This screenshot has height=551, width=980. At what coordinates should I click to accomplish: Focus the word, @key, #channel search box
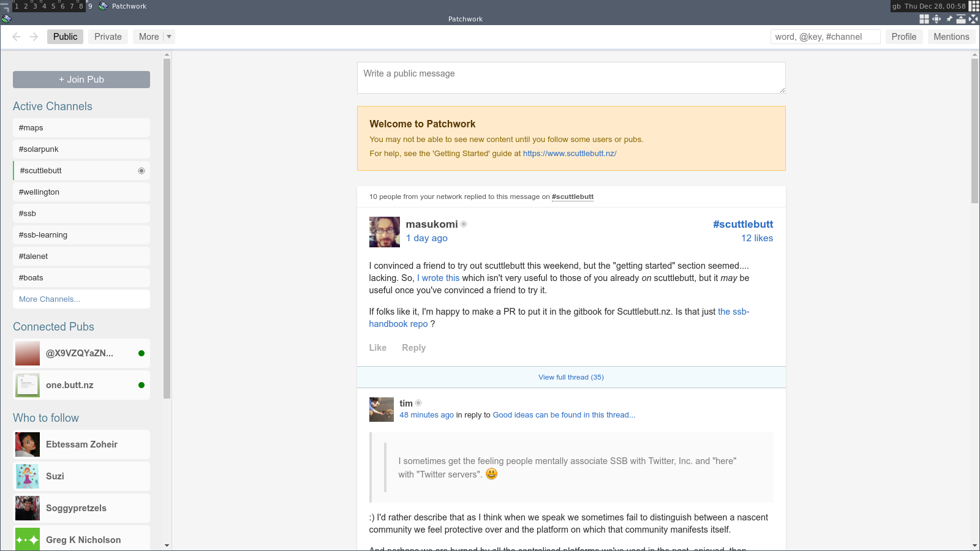click(x=825, y=37)
